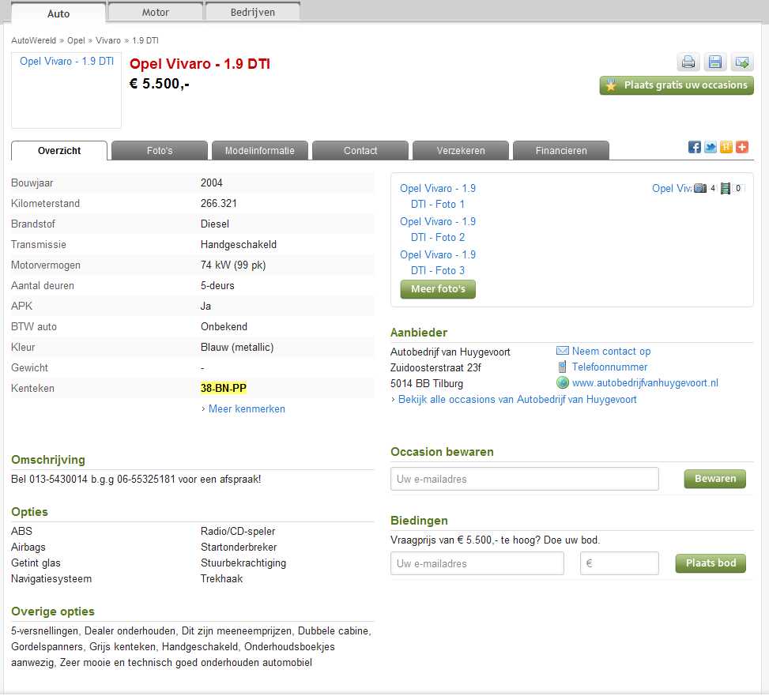Click the price € 5.500,- heading

point(160,84)
